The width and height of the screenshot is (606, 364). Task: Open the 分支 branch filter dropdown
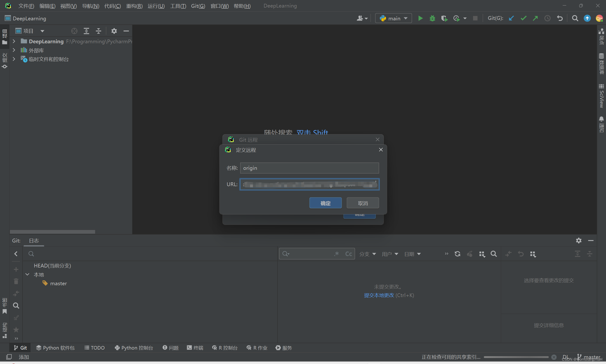pos(367,254)
